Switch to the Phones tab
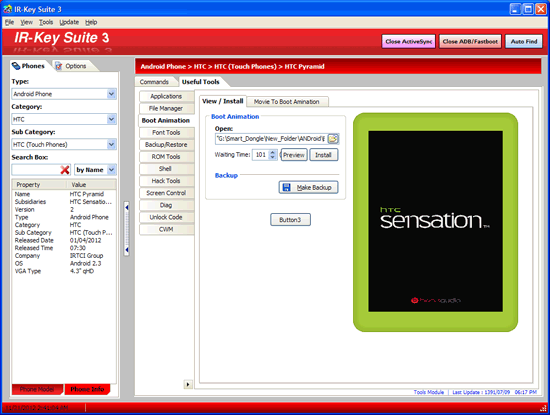 (30, 66)
